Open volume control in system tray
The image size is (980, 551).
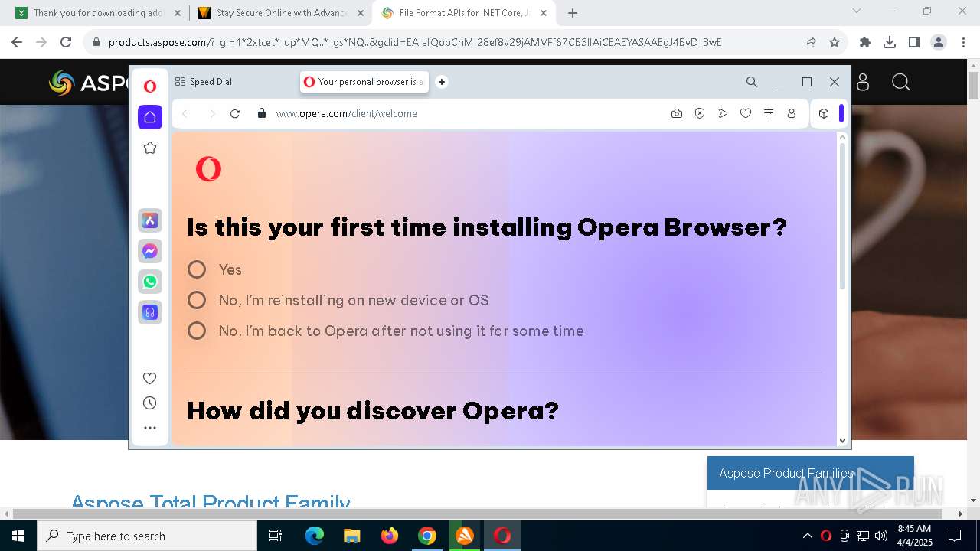pos(881,536)
